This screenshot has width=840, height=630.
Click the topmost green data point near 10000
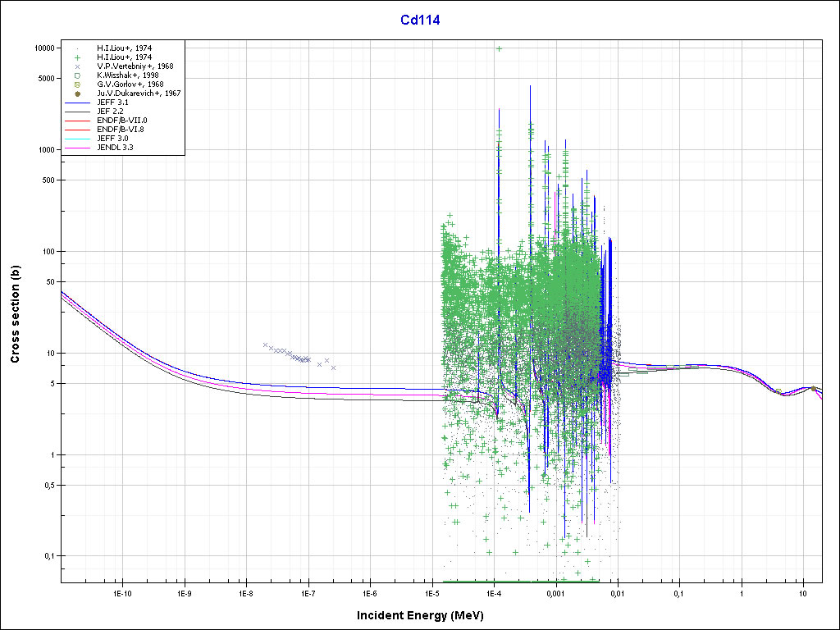pos(499,48)
